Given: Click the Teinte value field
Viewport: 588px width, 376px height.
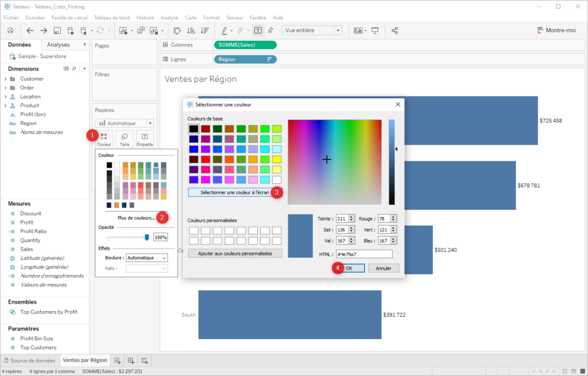Looking at the screenshot, I should [x=342, y=219].
